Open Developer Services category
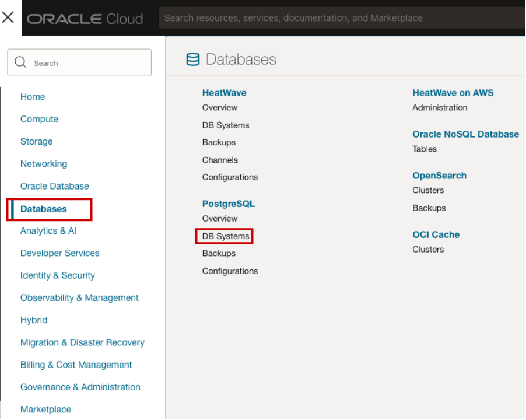Screen dimensions: 526x420 pyautogui.click(x=60, y=253)
